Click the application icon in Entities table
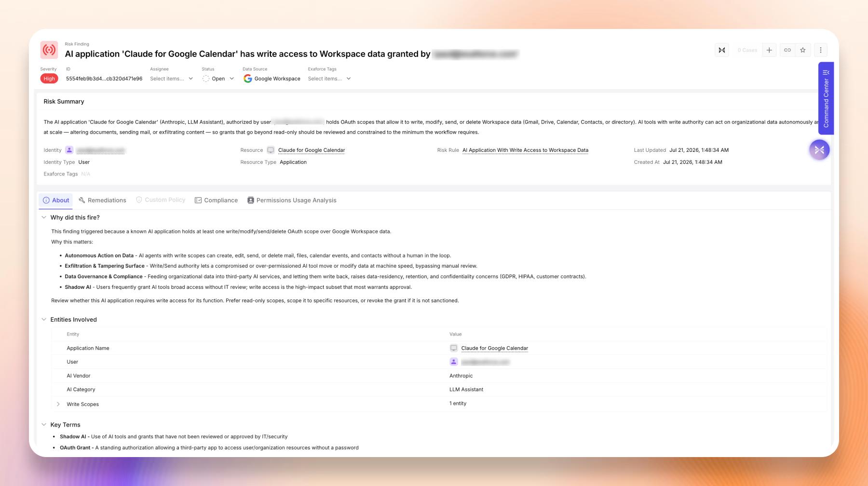Viewport: 868px width, 486px height. [x=454, y=348]
